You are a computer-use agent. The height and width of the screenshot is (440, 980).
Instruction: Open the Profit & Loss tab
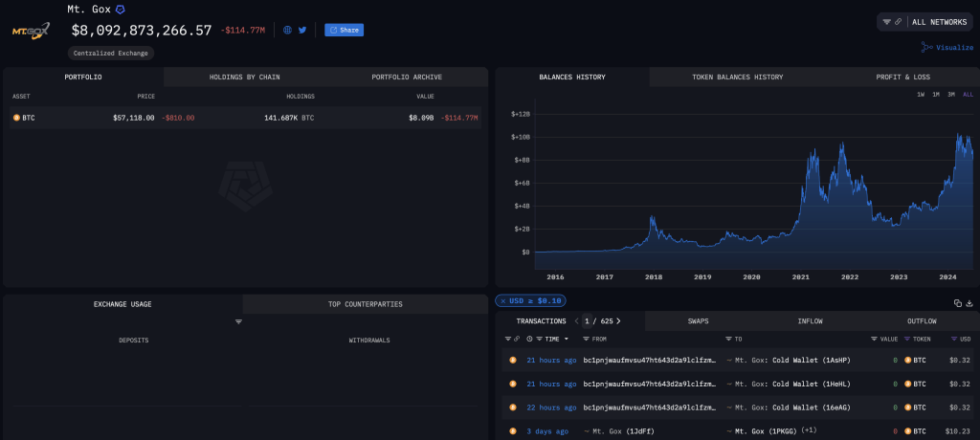click(x=902, y=77)
